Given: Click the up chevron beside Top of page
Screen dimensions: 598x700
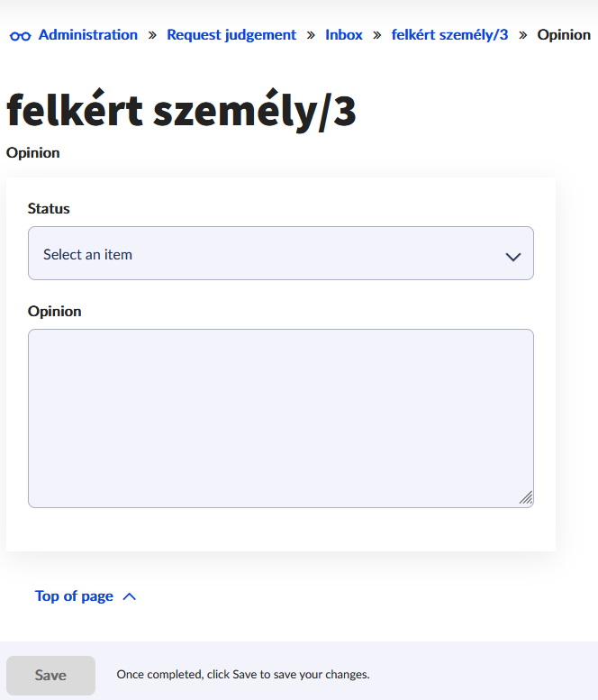Looking at the screenshot, I should click(x=129, y=596).
